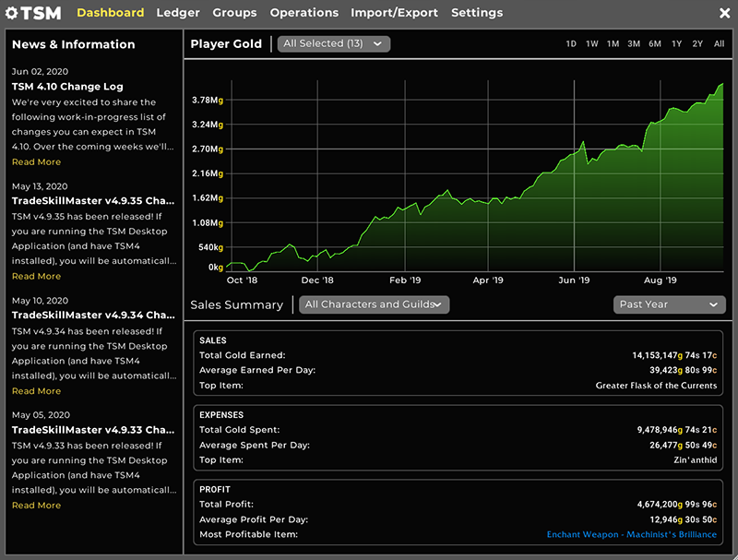Switch to the Ledger tab
The image size is (738, 560).
[x=178, y=13]
